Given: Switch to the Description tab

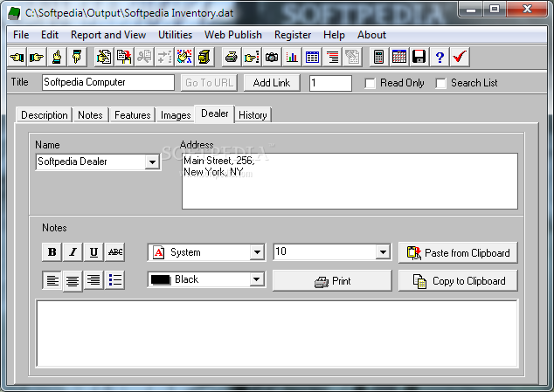Looking at the screenshot, I should coord(45,115).
